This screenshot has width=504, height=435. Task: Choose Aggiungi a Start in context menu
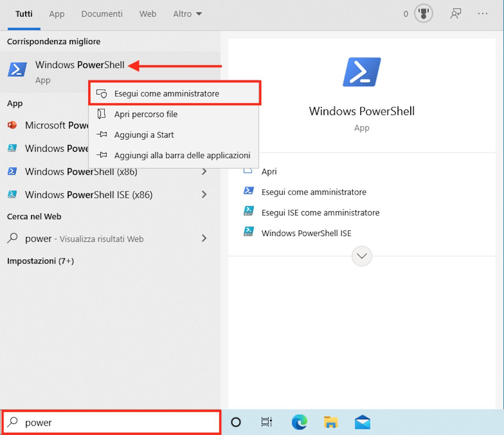click(x=174, y=135)
